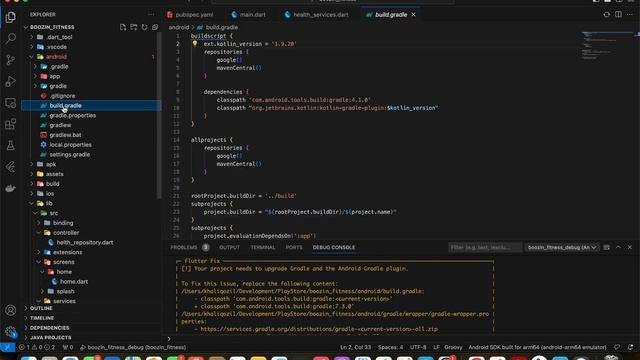Open Explorer more actions menu
The width and height of the screenshot is (640, 360).
(151, 14)
